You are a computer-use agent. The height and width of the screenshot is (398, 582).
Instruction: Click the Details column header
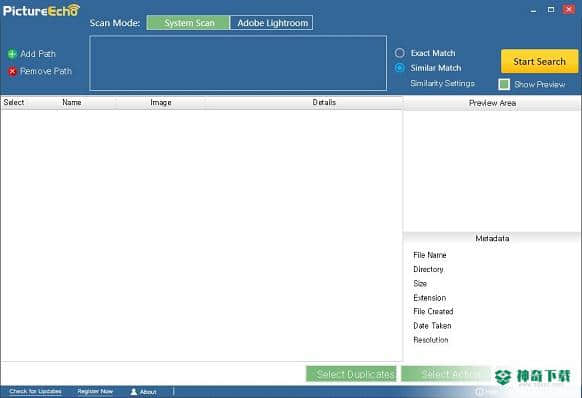click(x=324, y=102)
